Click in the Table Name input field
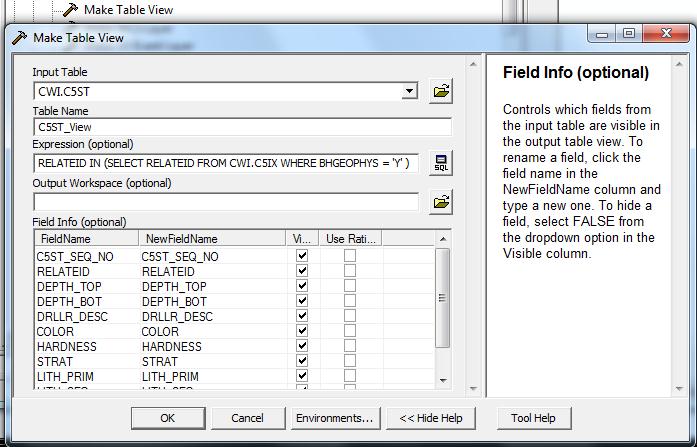The width and height of the screenshot is (697, 447). (x=241, y=128)
